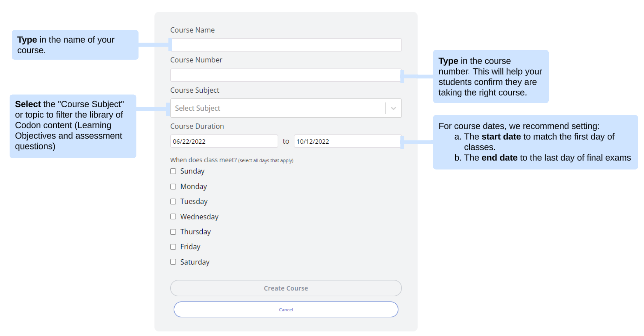Click the start date field 06/22/2022

(x=224, y=141)
